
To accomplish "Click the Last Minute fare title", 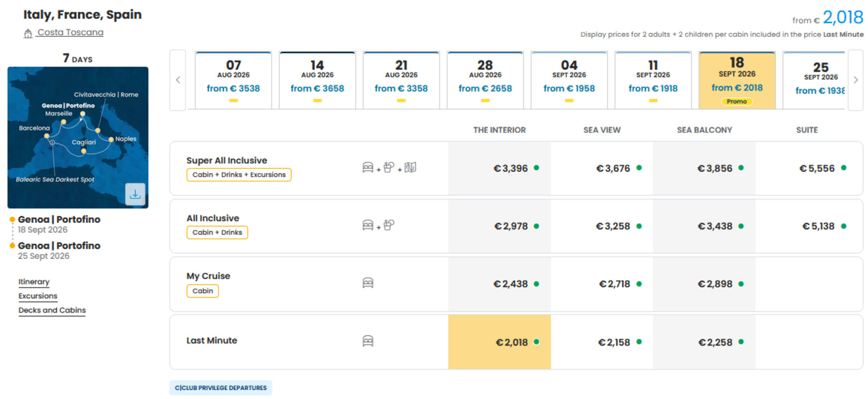I will 212,341.
